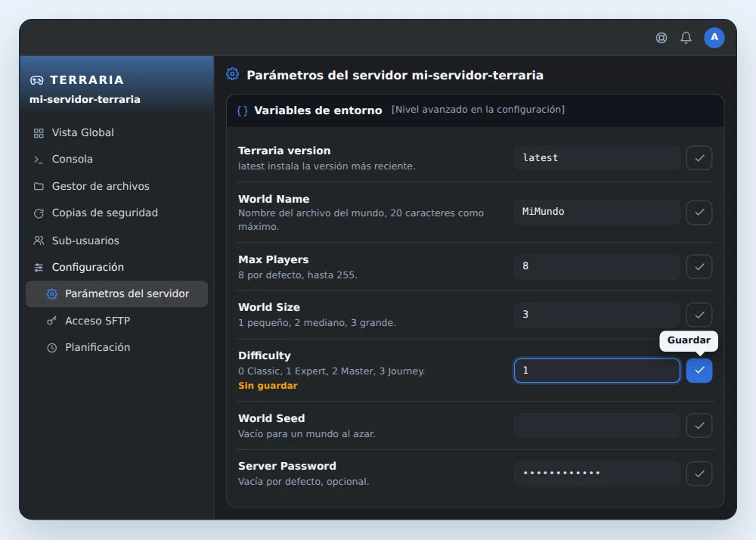Viewport: 756px width, 540px height.
Task: Click the Vacío para un mundo al azar hint
Action: click(307, 434)
